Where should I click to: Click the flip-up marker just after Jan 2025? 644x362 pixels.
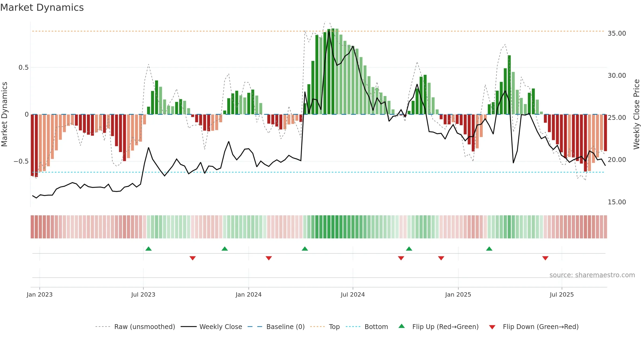pos(489,249)
